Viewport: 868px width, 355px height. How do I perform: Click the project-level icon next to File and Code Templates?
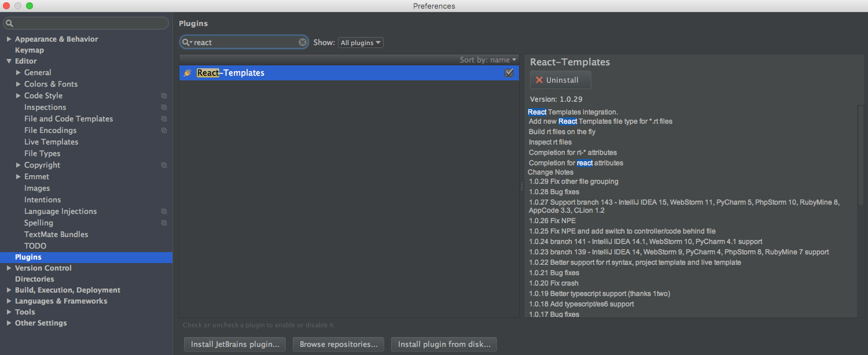(x=164, y=119)
